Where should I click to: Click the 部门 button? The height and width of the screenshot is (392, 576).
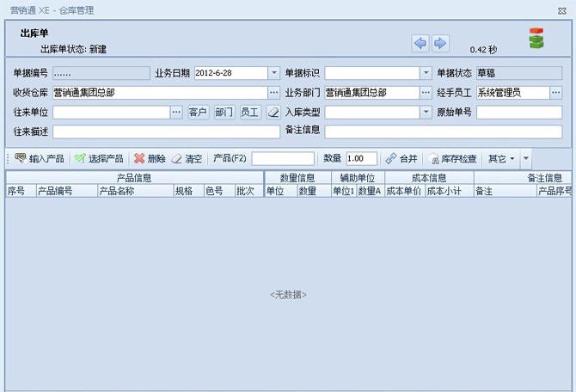tap(224, 112)
